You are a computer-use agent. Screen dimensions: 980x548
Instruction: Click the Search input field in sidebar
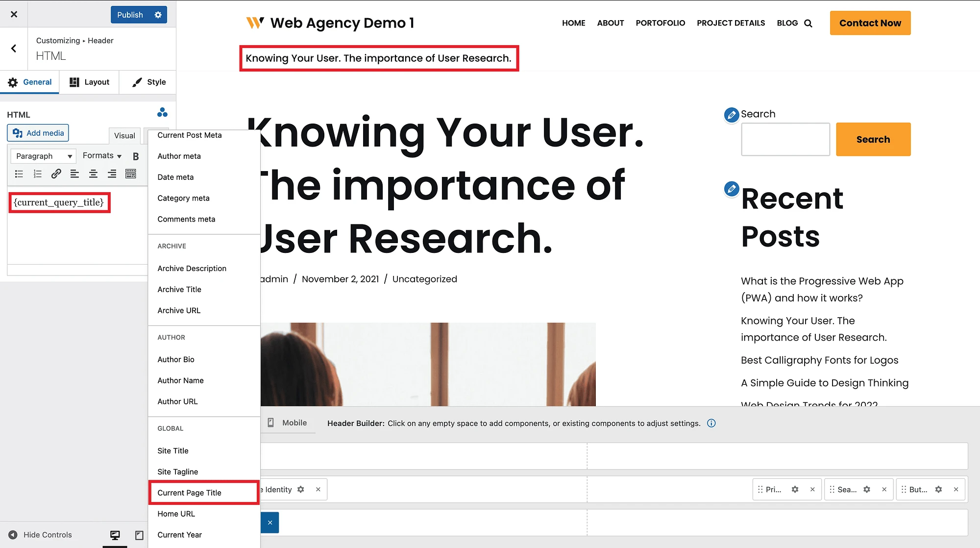785,139
